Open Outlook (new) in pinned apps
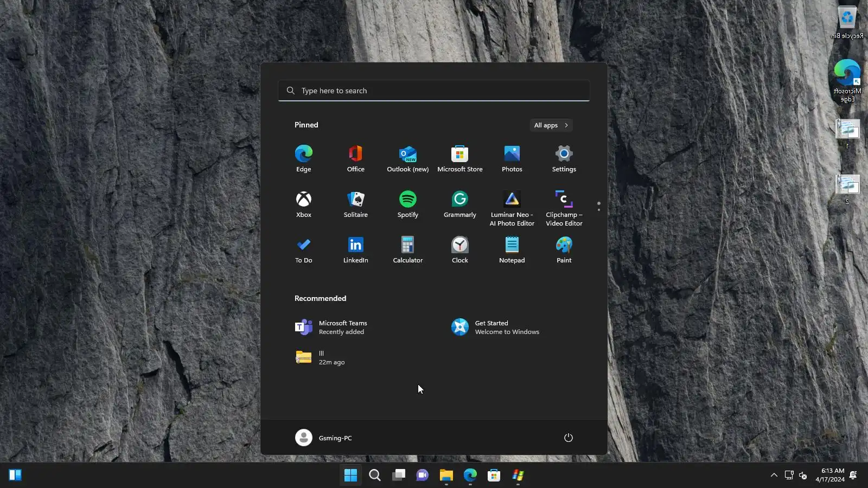 tap(408, 159)
